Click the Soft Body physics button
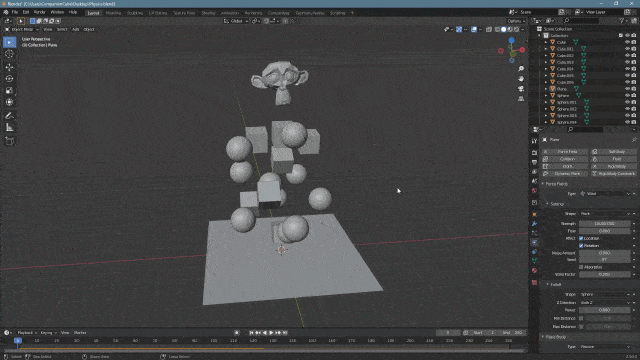The image size is (640, 360). [x=614, y=151]
